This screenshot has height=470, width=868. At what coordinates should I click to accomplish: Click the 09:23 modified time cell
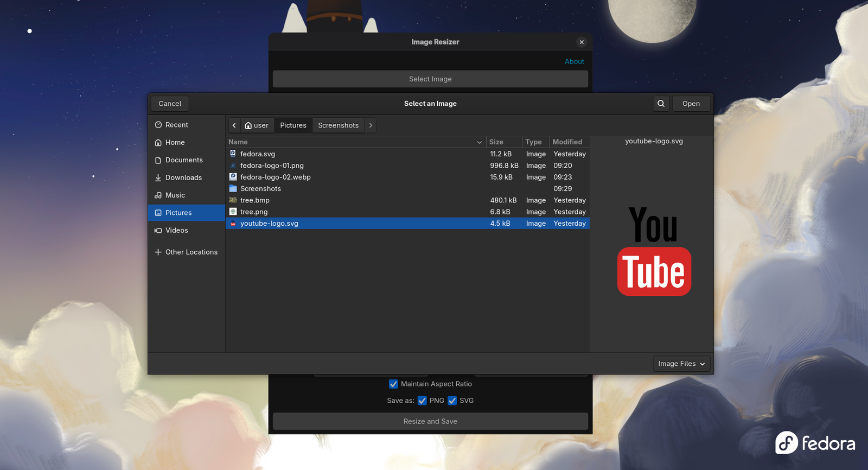pyautogui.click(x=563, y=177)
